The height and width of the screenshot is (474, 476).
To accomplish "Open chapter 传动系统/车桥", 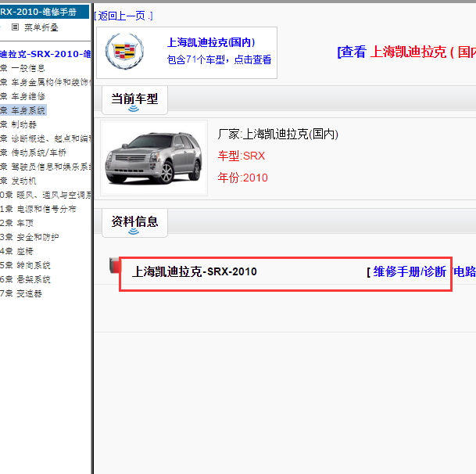I will click(33, 153).
